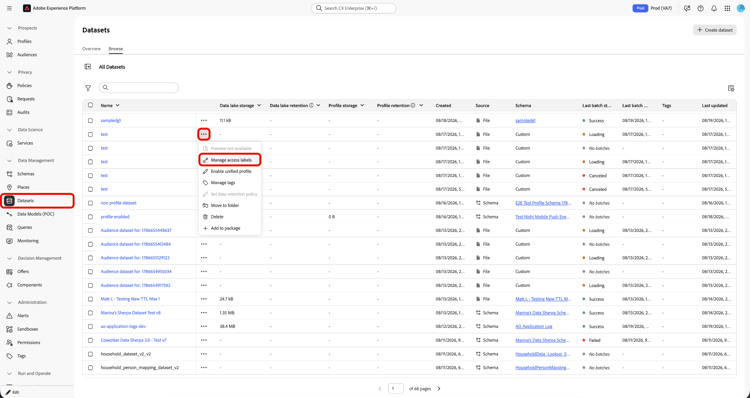
Task: Check household_person_mapping_dataset_v2 row checkbox
Action: (x=90, y=368)
